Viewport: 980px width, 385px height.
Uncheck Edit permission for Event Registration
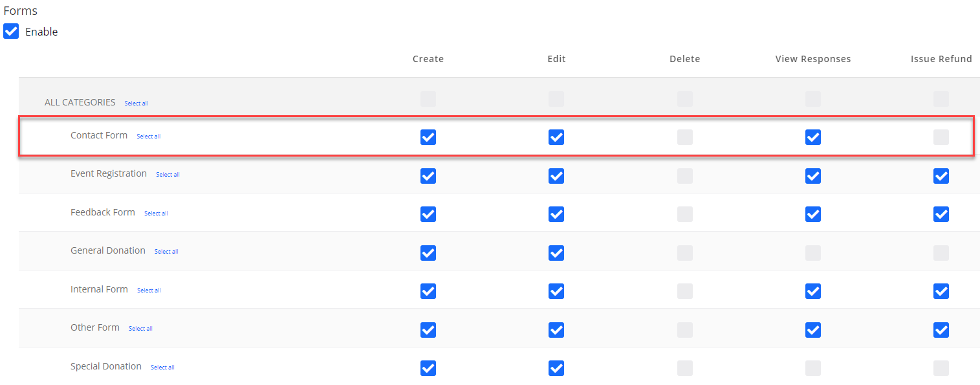tap(556, 176)
